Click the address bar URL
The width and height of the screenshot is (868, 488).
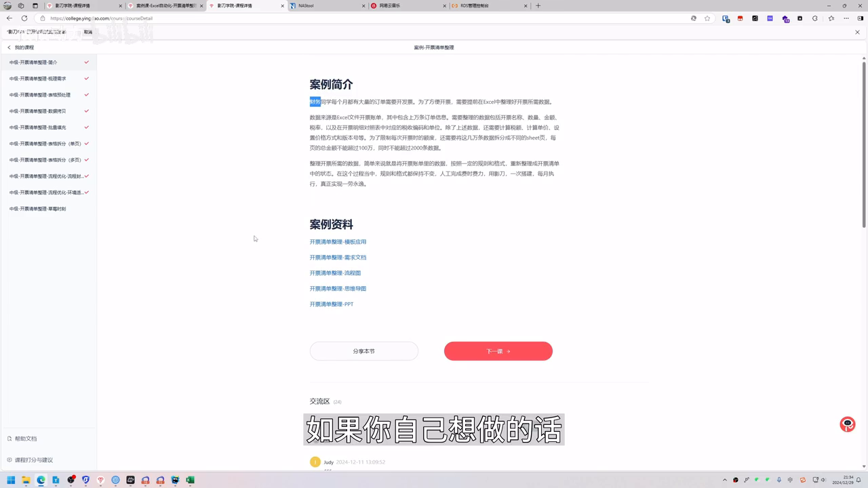[x=101, y=18]
